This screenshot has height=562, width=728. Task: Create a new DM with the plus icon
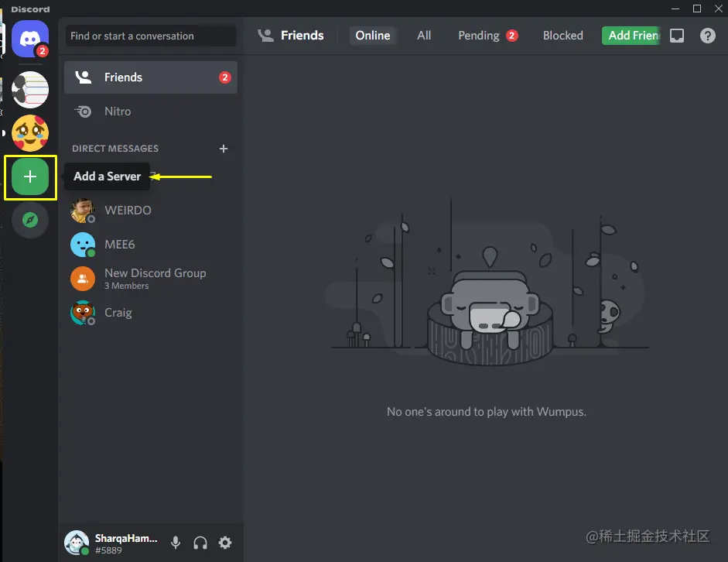[224, 149]
